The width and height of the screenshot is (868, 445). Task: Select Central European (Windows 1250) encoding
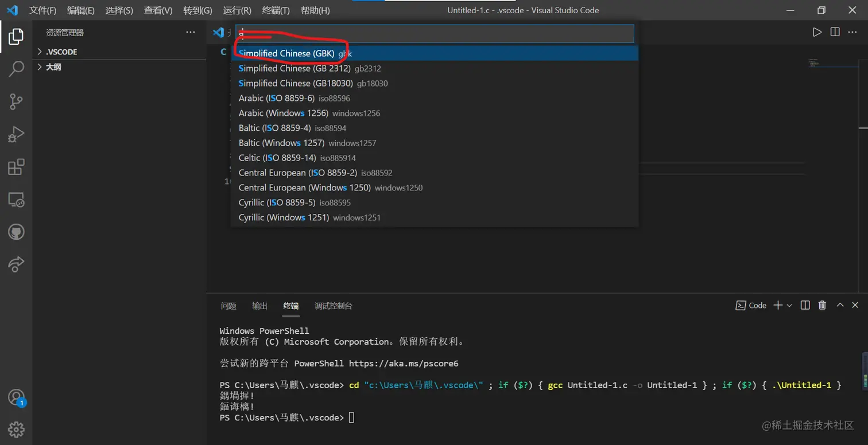coord(435,188)
